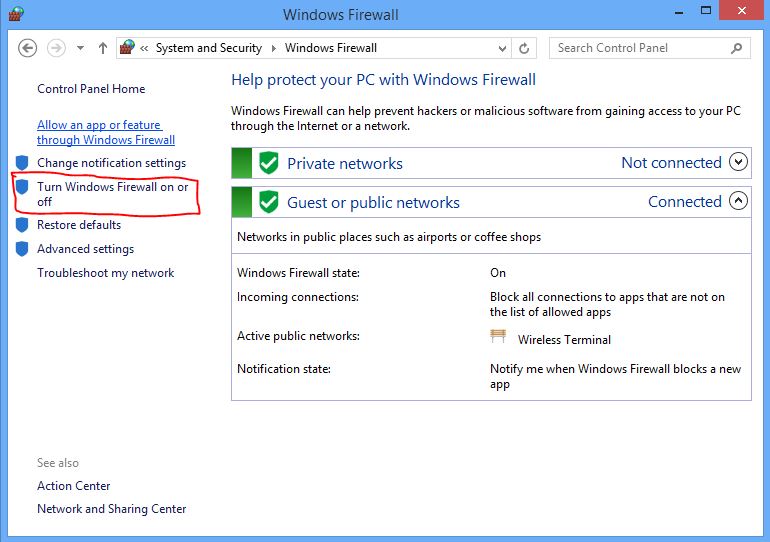Select the Wireless Terminal network name
770x542 pixels.
tap(564, 340)
